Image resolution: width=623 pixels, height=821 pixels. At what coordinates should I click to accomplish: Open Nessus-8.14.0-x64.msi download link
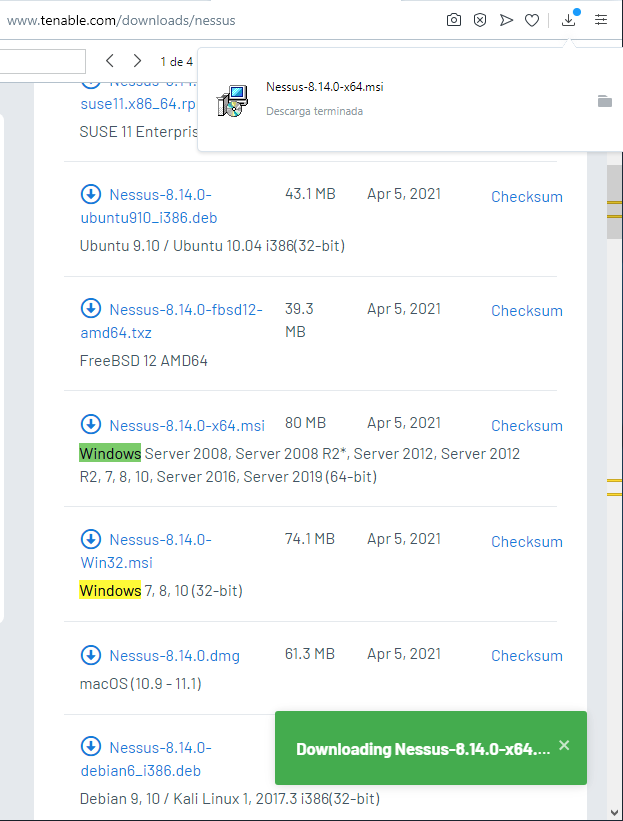pos(187,425)
